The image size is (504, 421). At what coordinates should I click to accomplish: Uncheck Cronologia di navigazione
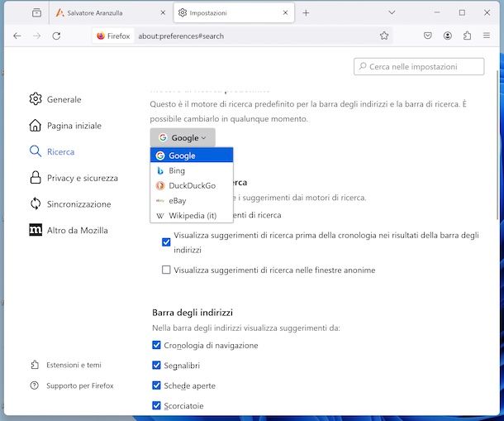(x=156, y=345)
